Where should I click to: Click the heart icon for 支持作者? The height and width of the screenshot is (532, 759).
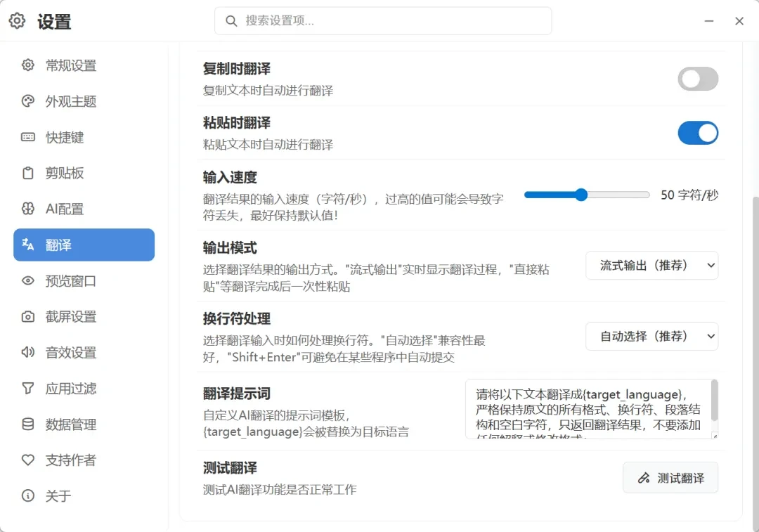(28, 460)
